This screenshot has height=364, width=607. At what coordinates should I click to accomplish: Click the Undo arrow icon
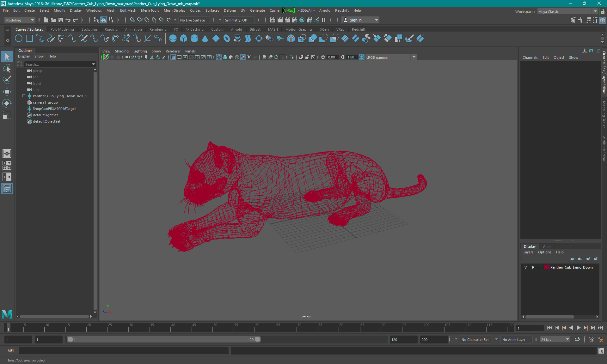[x=68, y=20]
